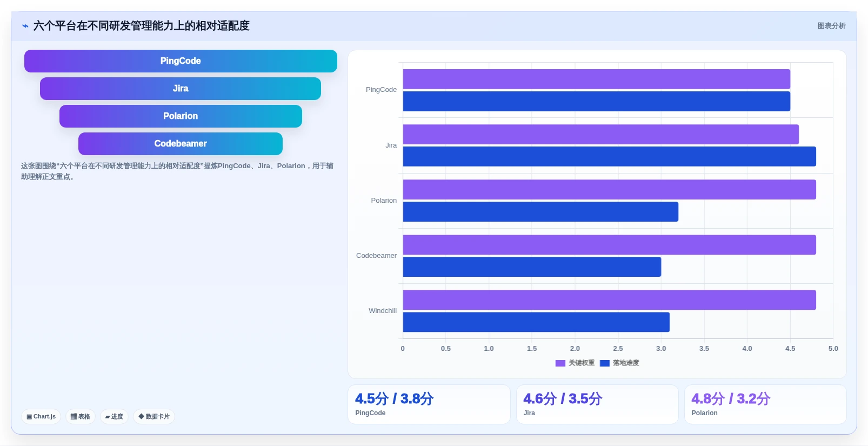Click Codebeamer's purple 关键权重 bar
The height and width of the screenshot is (446, 868).
610,244
